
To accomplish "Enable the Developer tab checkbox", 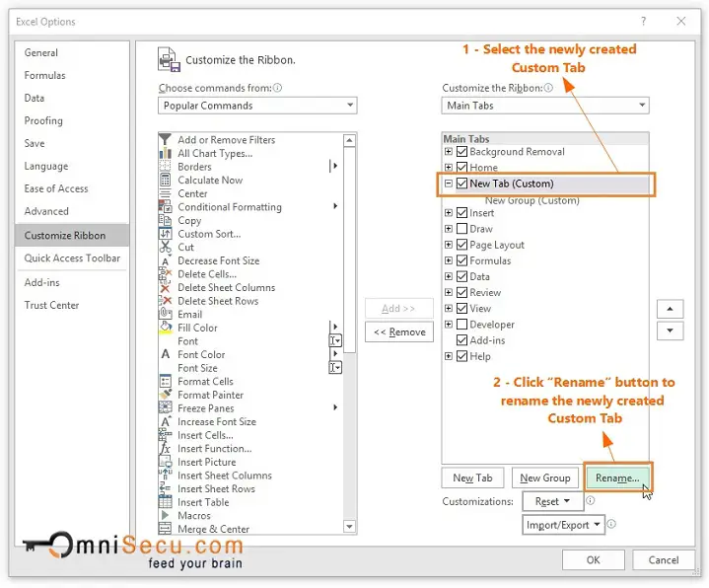I will 461,325.
